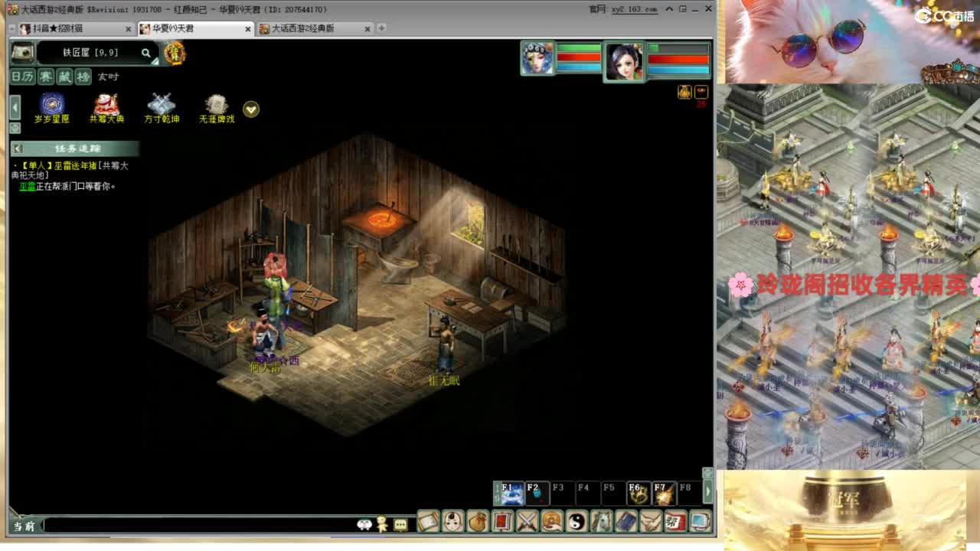This screenshot has height=551, width=980.
Task: Open the 方寸乾坤 crossed swords icon
Action: [162, 108]
